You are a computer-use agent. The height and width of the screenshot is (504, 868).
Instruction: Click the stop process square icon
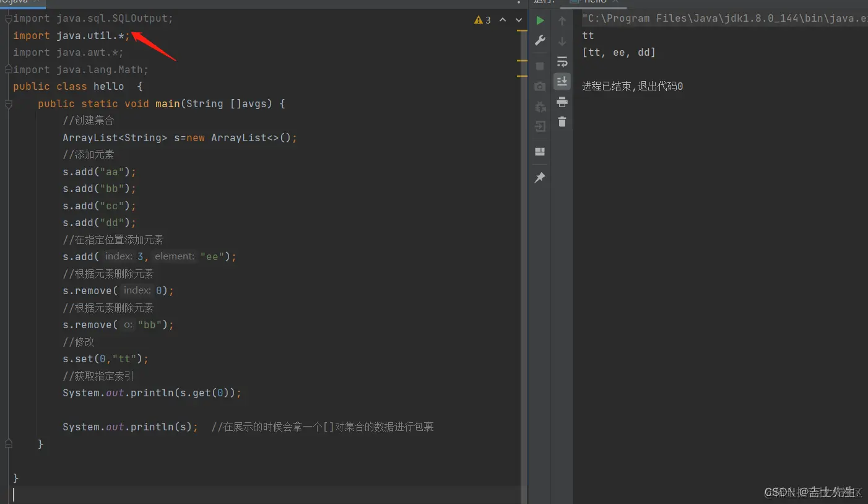pos(540,66)
